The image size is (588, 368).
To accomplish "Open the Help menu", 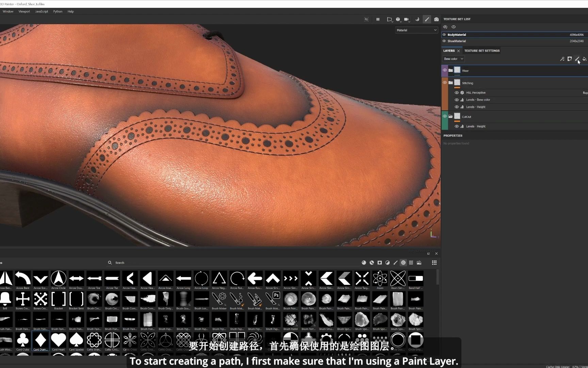I will (x=70, y=12).
